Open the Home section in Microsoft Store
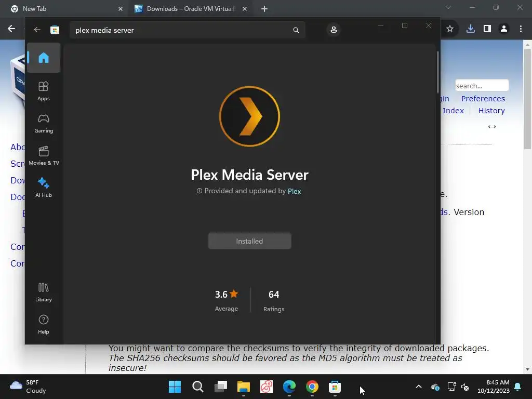The height and width of the screenshot is (399, 532). pyautogui.click(x=44, y=58)
